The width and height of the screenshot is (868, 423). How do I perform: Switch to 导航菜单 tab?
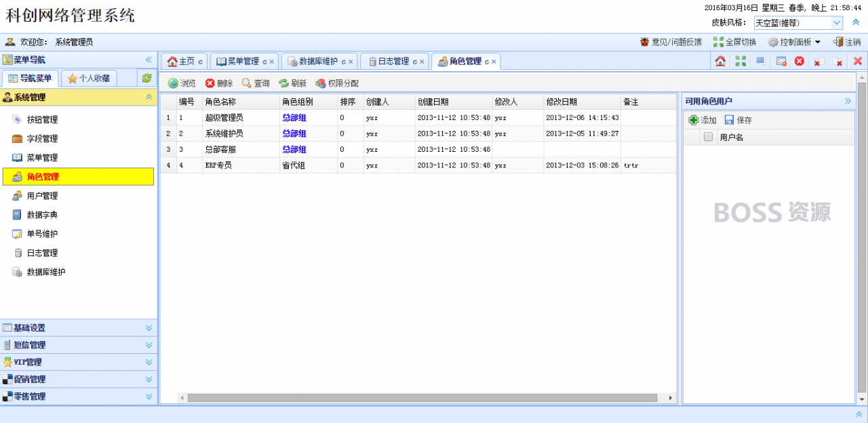(31, 78)
